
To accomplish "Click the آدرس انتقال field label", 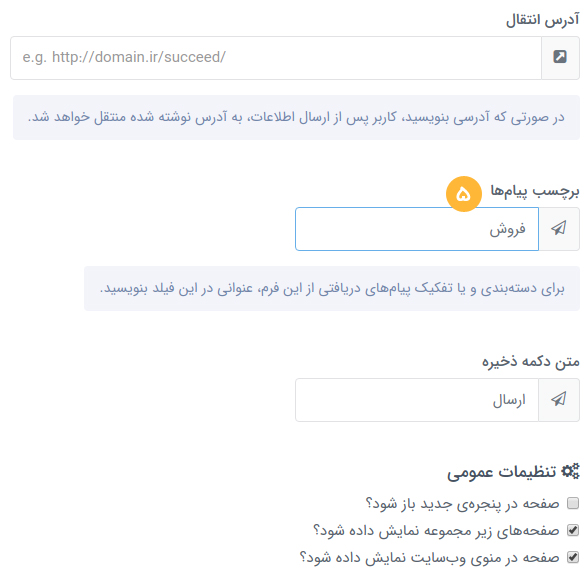I will pyautogui.click(x=542, y=19).
